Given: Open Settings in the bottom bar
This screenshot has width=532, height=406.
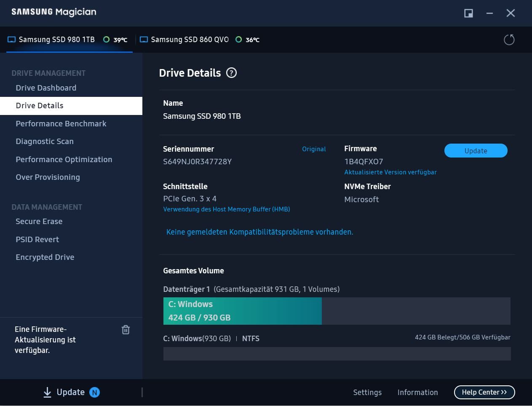Looking at the screenshot, I should coord(367,393).
